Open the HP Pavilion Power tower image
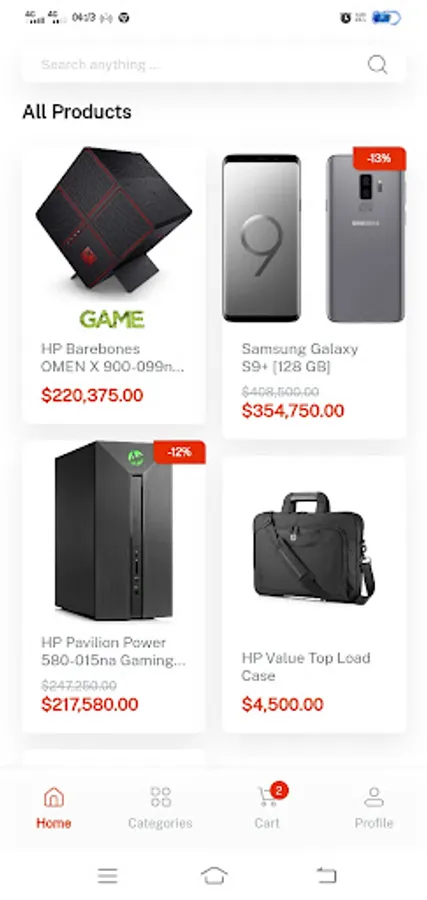427x900 pixels. pyautogui.click(x=114, y=531)
